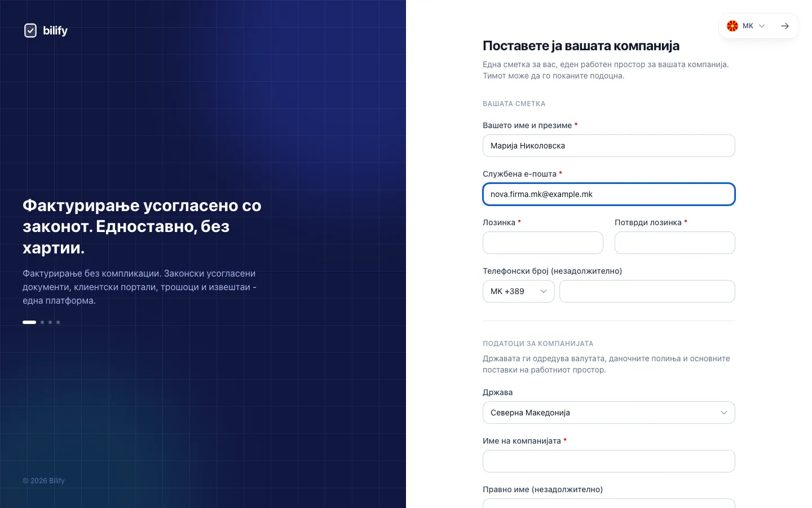Click the right arrow icon at top
The image size is (812, 508).
785,26
